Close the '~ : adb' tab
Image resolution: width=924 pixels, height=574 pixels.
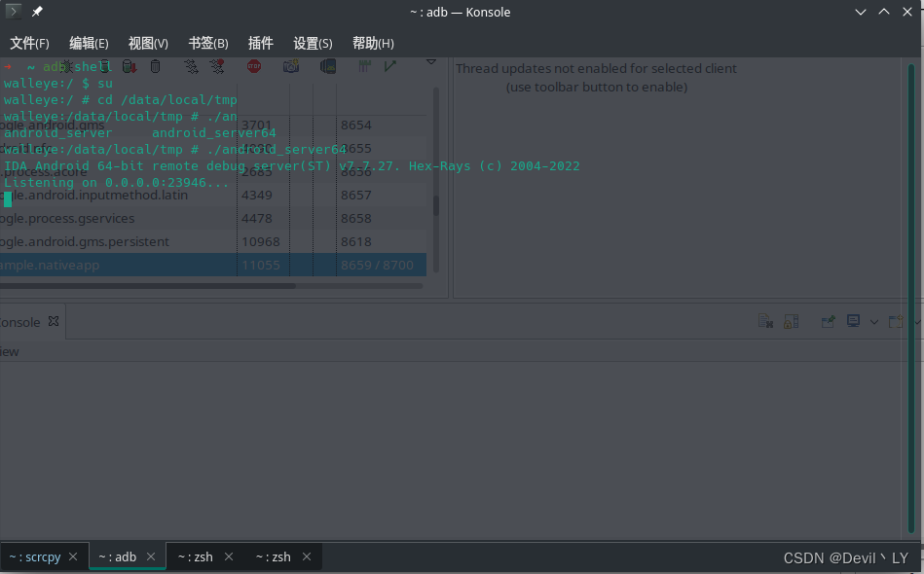(x=151, y=556)
